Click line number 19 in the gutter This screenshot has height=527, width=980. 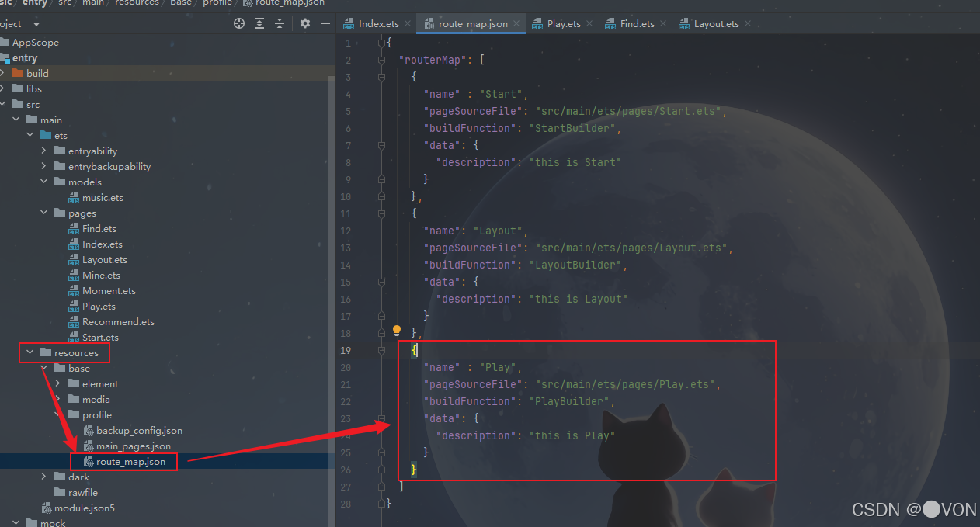pos(346,350)
